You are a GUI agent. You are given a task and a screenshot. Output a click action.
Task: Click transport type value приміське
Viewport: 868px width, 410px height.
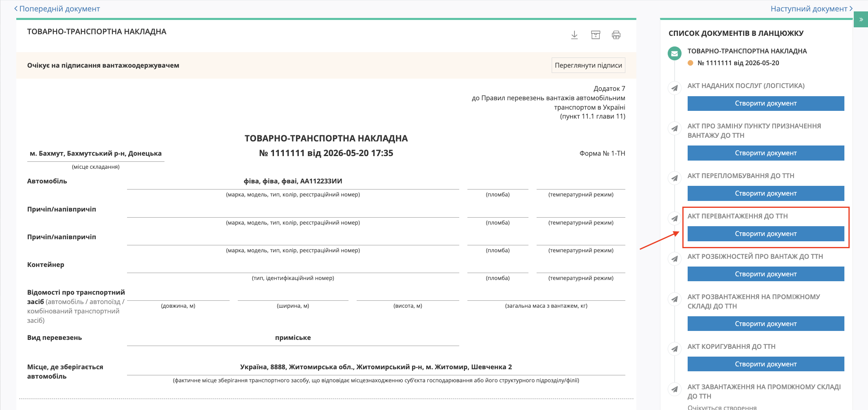point(293,338)
